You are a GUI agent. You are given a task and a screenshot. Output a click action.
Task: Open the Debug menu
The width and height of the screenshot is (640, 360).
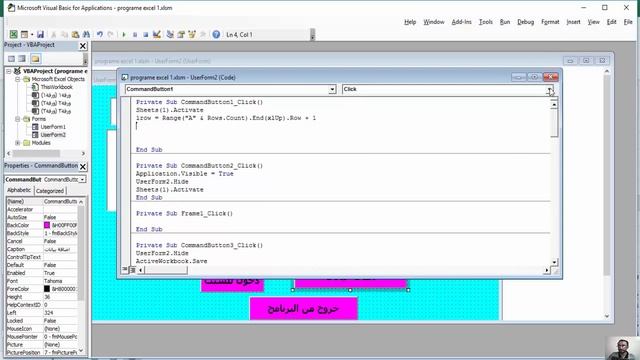526,22
